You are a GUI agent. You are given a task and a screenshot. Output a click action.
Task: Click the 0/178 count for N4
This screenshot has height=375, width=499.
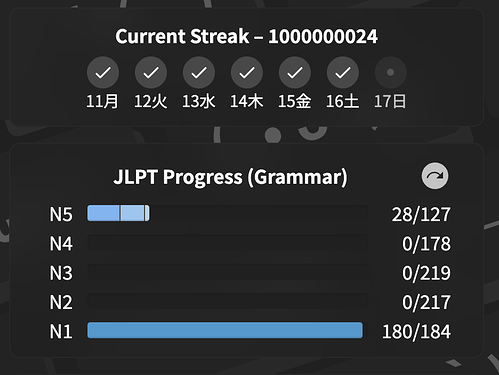(x=426, y=244)
